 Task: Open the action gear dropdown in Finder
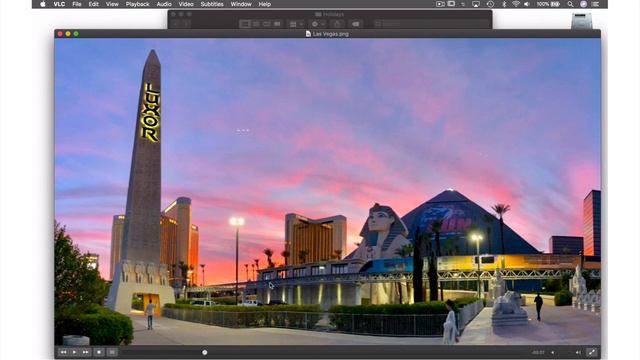click(318, 24)
